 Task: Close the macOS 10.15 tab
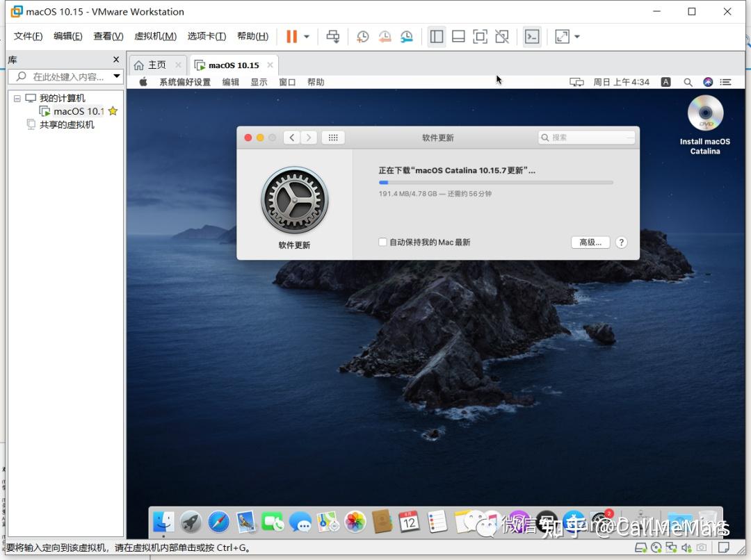(x=270, y=65)
